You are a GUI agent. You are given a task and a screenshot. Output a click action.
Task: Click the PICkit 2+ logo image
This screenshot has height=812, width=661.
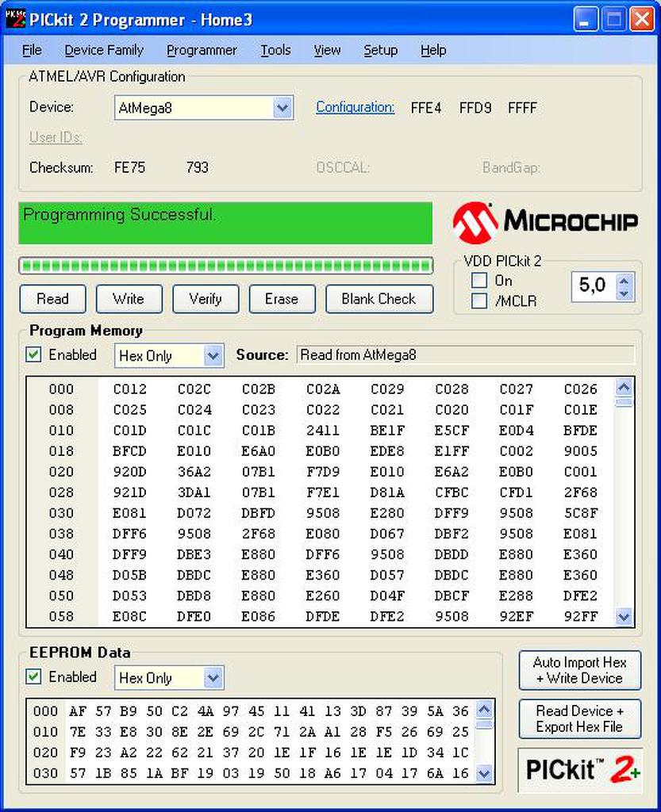tap(580, 770)
